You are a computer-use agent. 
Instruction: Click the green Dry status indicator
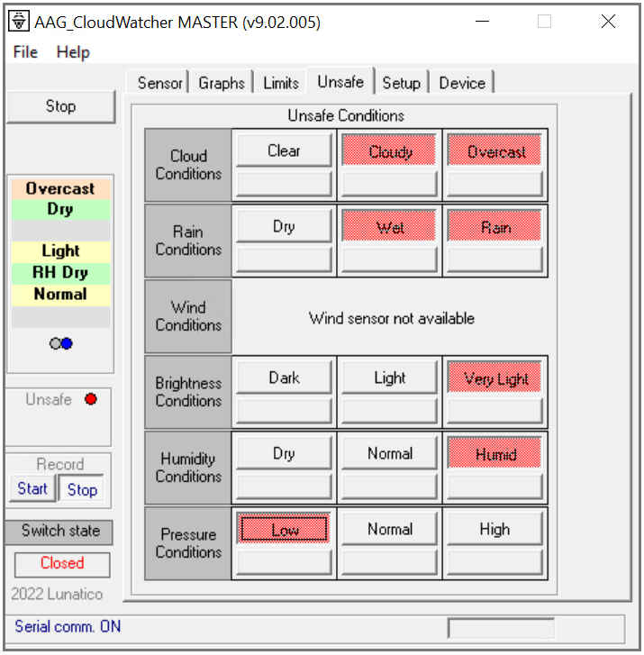pos(61,209)
